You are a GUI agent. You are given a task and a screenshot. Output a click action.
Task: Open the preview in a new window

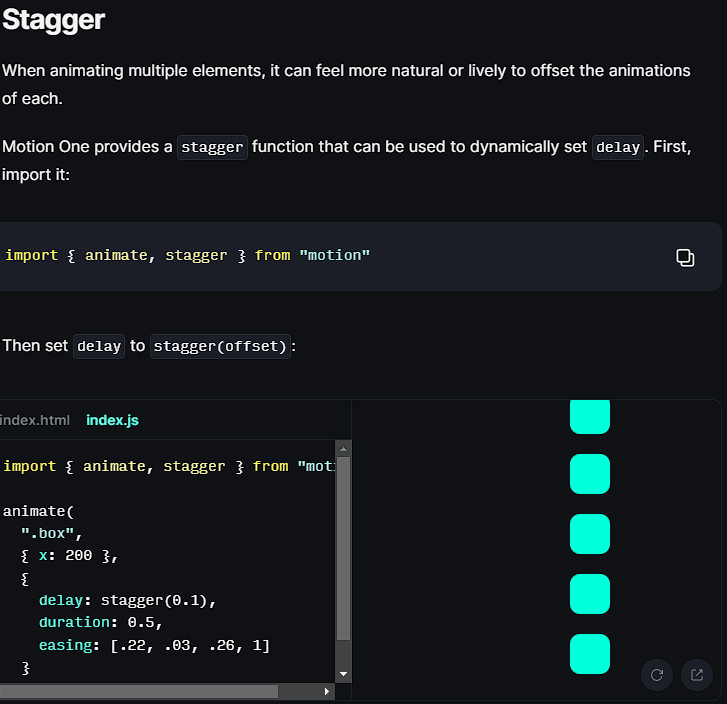697,675
